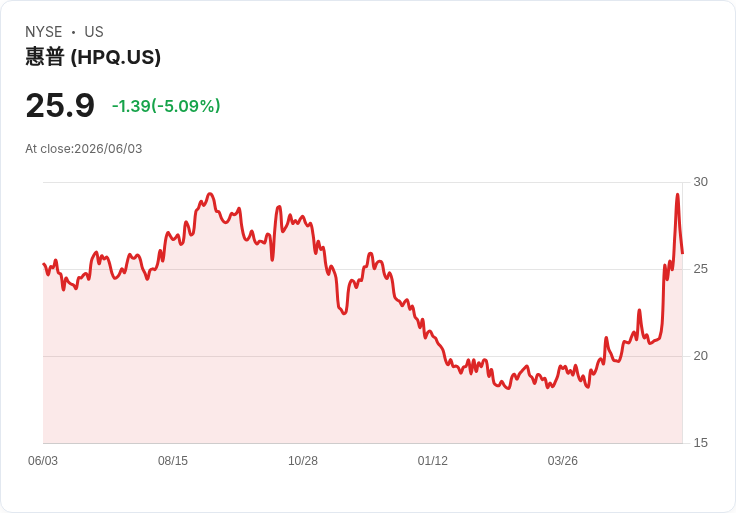The width and height of the screenshot is (736, 513).
Task: Click the 06/03 x-axis date label
Action: (x=43, y=460)
